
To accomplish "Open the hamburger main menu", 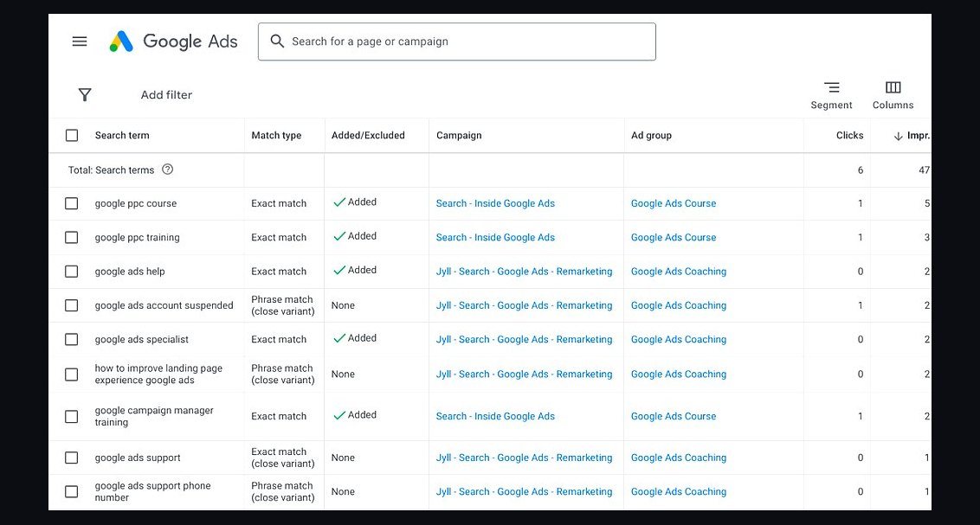I will 80,42.
